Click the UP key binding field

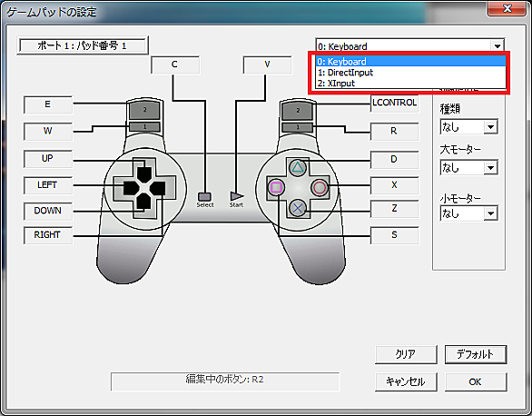[x=48, y=158]
